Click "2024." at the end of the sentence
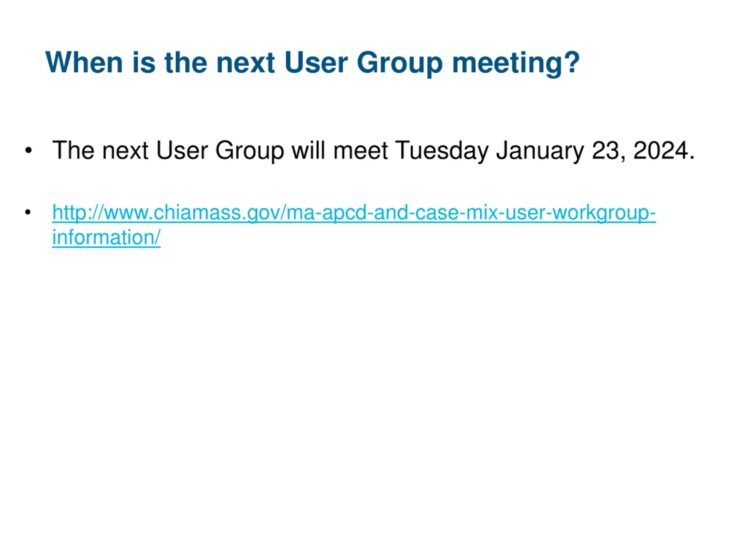This screenshot has height=560, width=747. [664, 150]
